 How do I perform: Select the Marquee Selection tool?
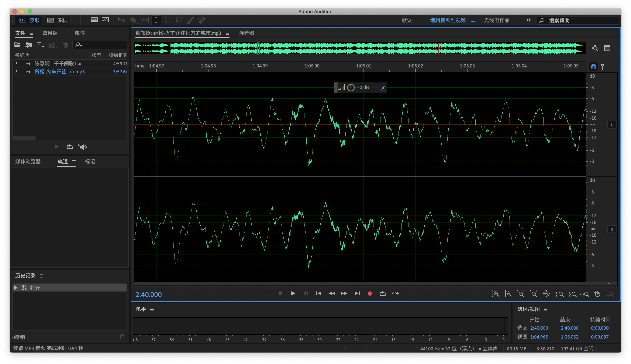pyautogui.click(x=168, y=20)
